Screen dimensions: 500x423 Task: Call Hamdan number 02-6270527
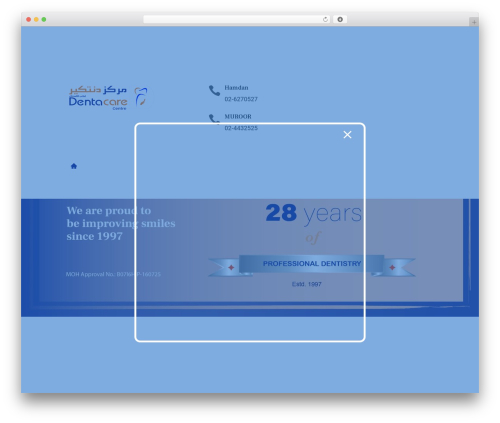click(x=241, y=99)
